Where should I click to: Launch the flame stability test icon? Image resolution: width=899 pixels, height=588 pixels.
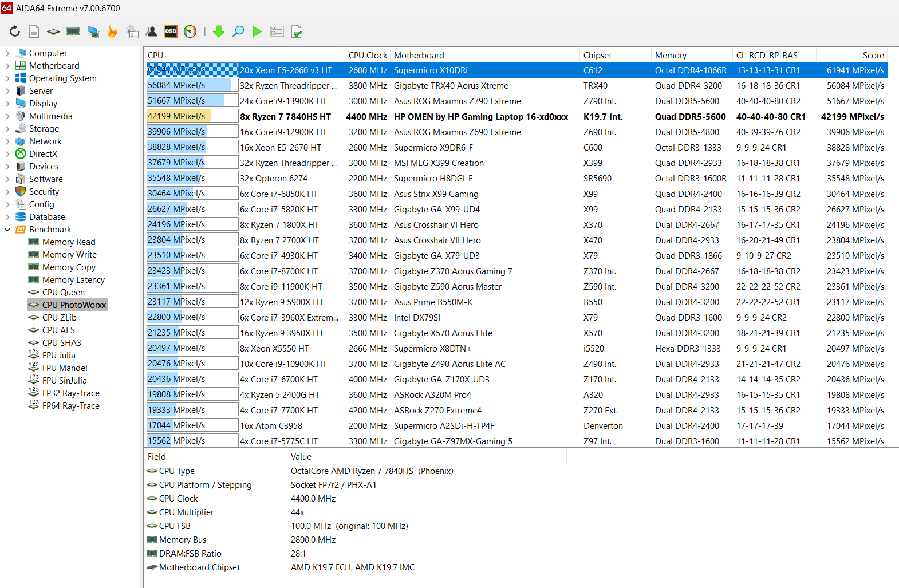(113, 31)
